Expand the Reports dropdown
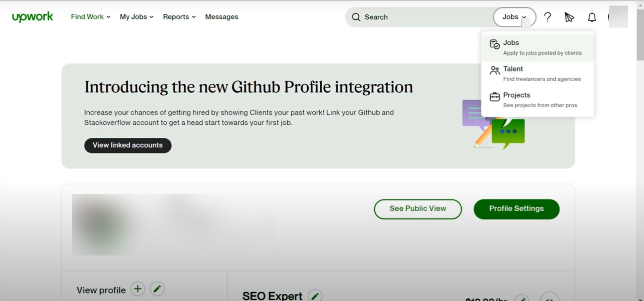 pyautogui.click(x=179, y=17)
